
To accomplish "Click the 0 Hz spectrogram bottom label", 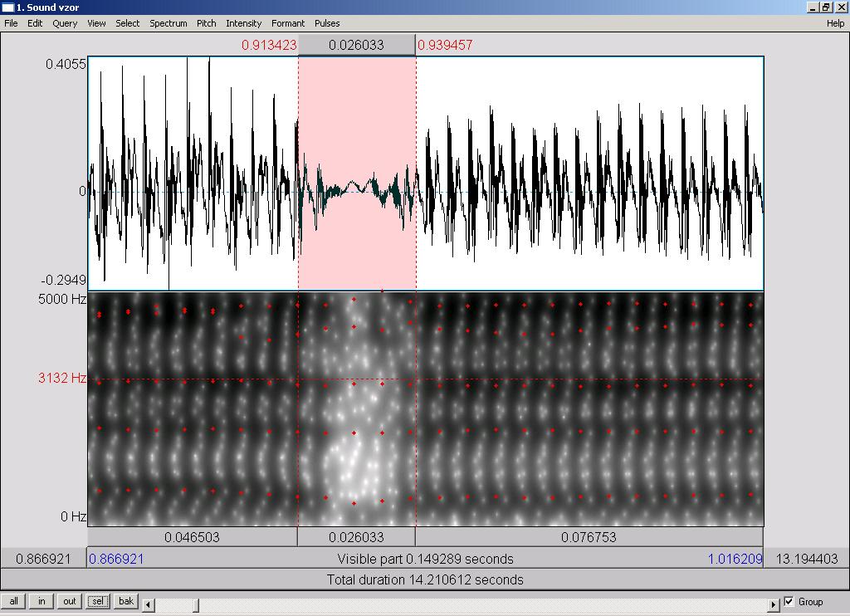I will tap(73, 516).
